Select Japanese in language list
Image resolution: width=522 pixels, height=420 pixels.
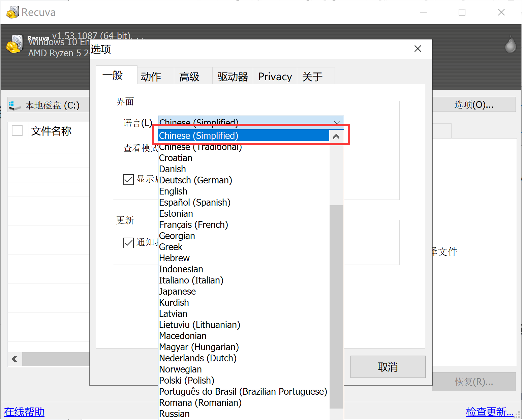(244, 291)
